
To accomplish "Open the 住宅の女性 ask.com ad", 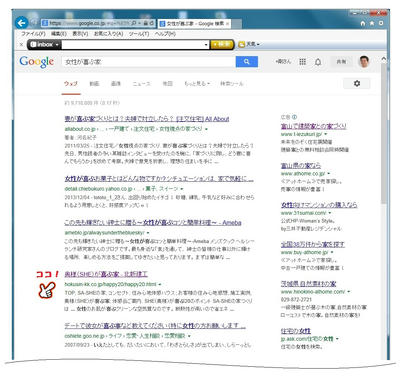I will [296, 331].
